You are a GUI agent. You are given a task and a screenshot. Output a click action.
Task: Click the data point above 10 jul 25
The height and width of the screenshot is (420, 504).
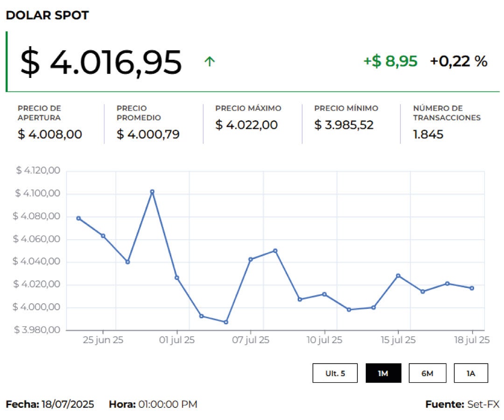coord(324,294)
